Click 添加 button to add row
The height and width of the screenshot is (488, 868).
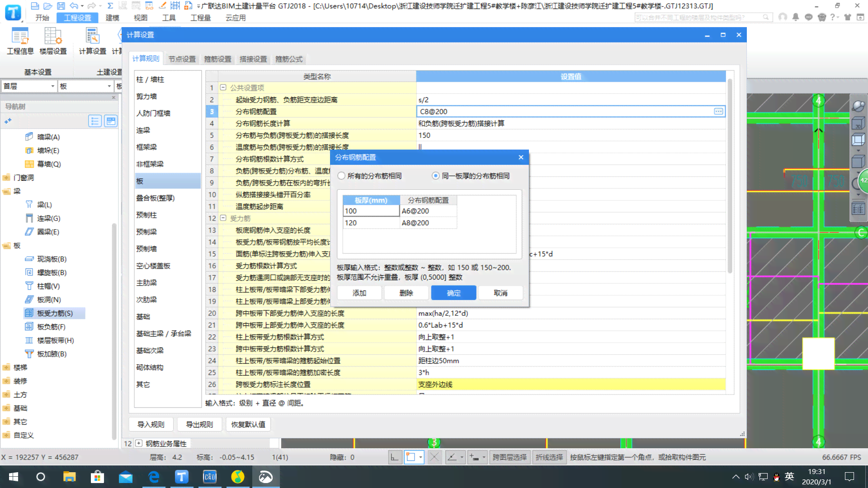point(359,292)
